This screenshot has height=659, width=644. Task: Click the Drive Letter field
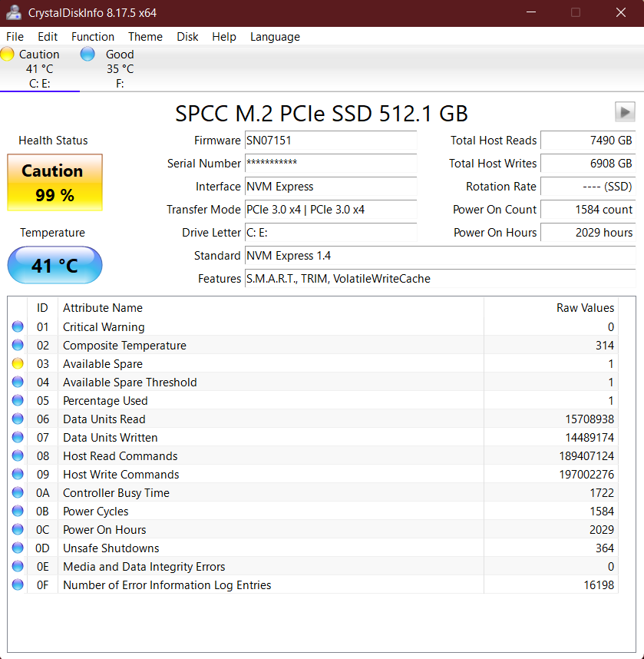pos(331,233)
